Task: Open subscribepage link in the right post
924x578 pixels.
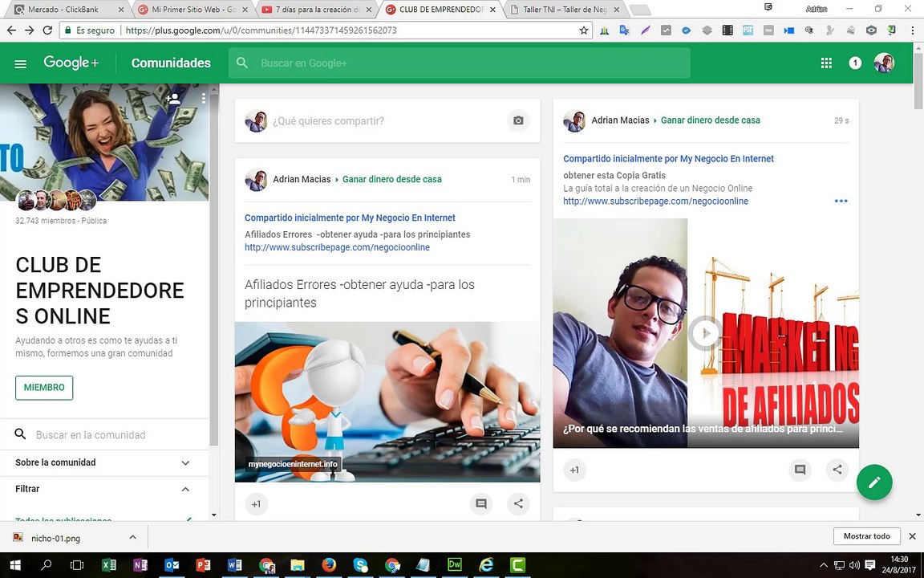Action: [655, 201]
